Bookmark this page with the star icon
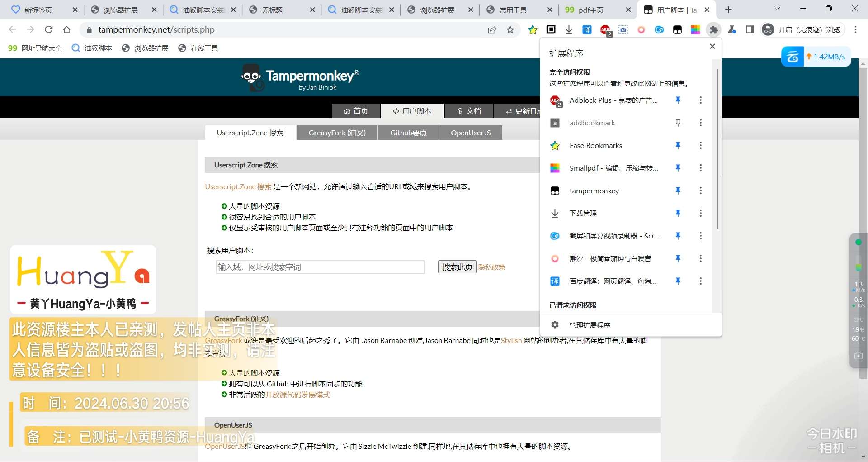Screen dimensions: 868x462 point(510,30)
